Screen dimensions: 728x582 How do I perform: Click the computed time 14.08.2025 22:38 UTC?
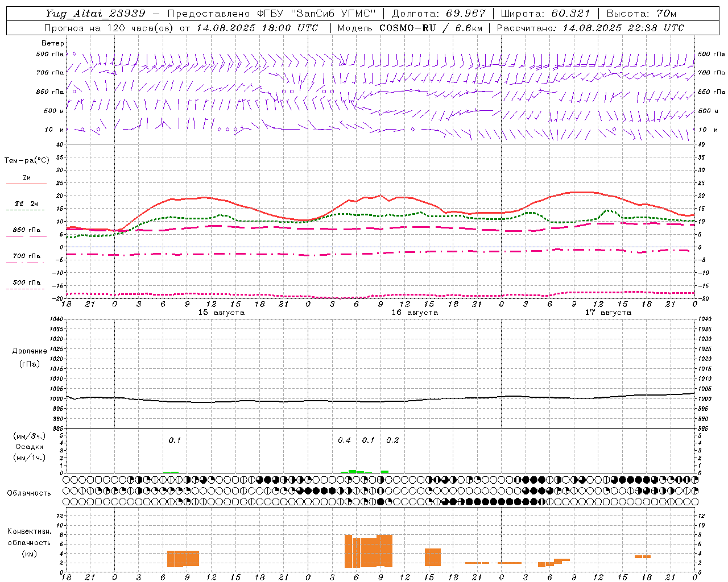pos(623,28)
